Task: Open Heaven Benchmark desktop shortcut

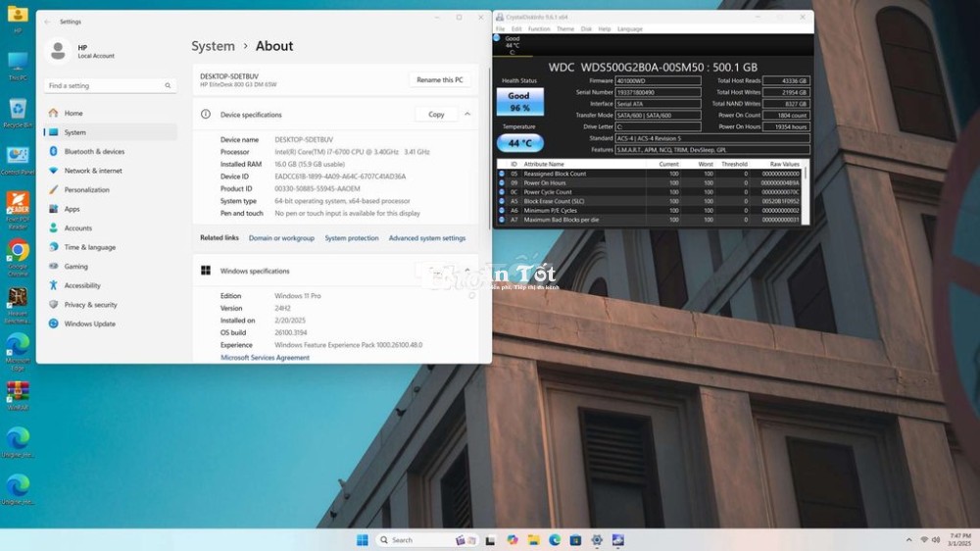Action: 18,305
